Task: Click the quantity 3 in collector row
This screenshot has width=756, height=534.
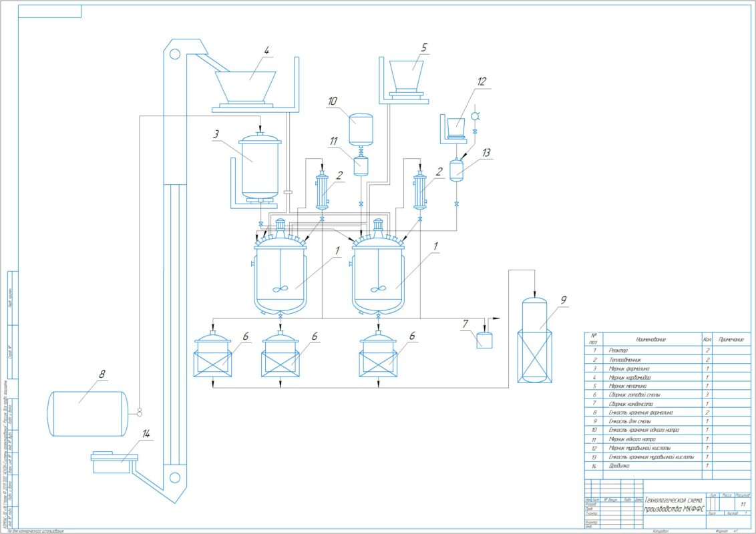Action: (707, 394)
